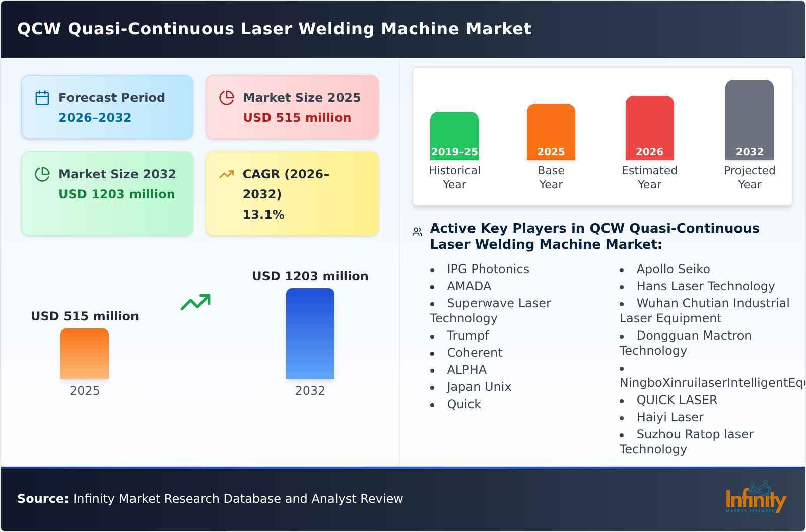Image resolution: width=806 pixels, height=532 pixels.
Task: Click the '2025' axis label under orange bar
Action: (x=85, y=391)
